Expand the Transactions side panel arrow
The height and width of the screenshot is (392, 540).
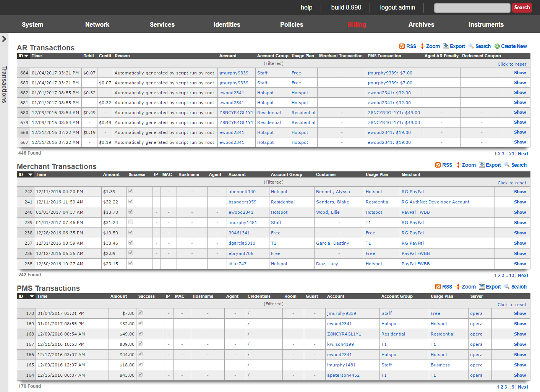click(4, 39)
